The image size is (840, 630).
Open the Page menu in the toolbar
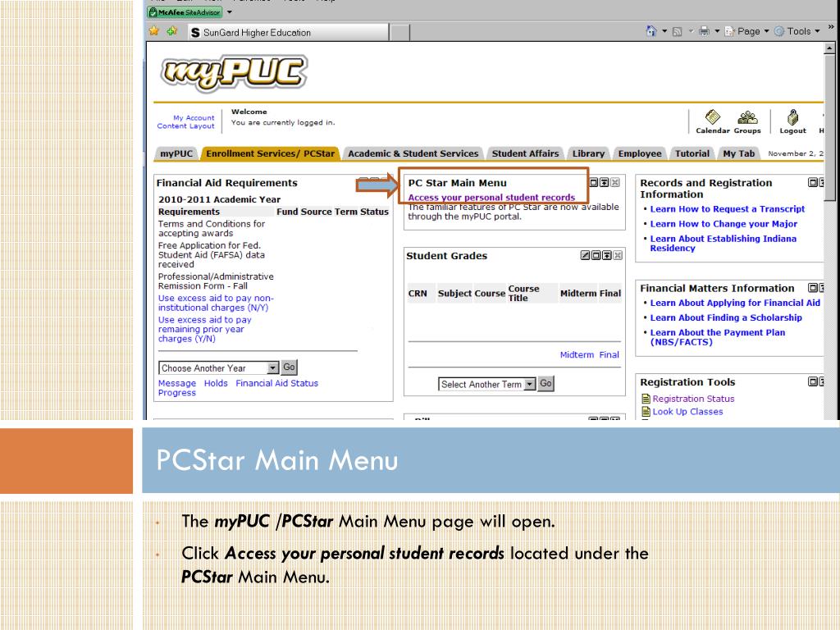tap(746, 31)
